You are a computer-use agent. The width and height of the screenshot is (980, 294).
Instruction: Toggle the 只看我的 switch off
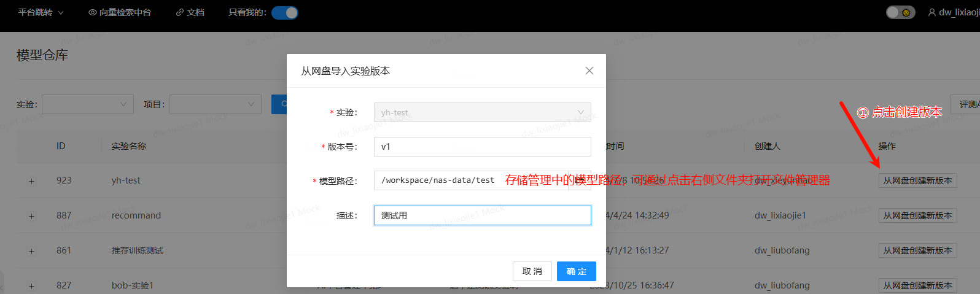[285, 12]
